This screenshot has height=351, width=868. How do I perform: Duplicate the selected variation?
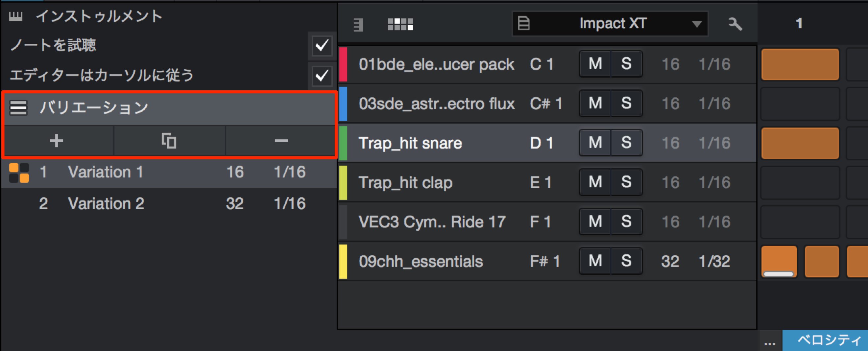pos(169,141)
